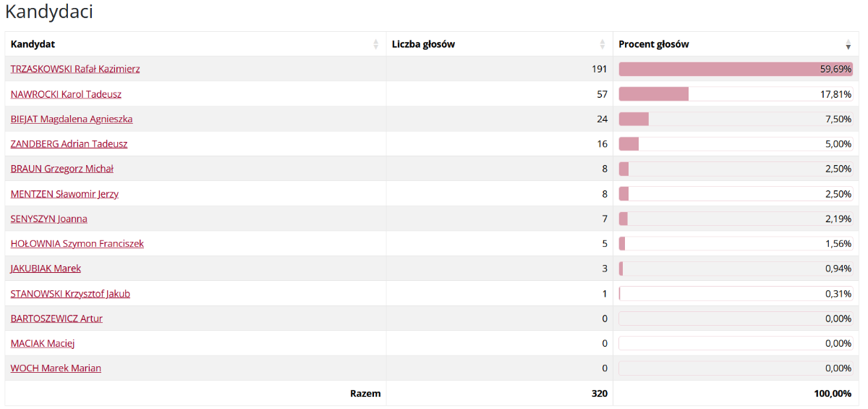Select ZANDBERG Adrian Tadeusz link

pos(69,144)
